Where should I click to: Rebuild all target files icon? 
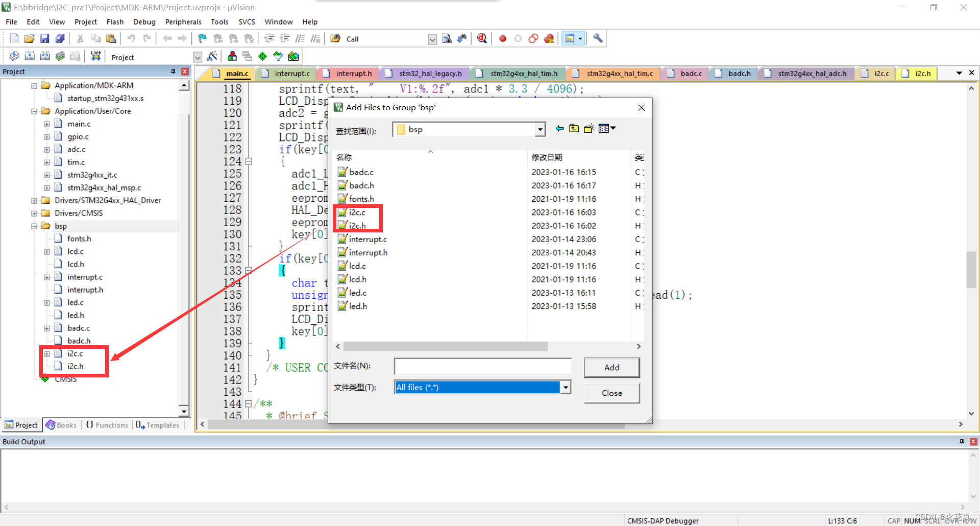tap(45, 56)
